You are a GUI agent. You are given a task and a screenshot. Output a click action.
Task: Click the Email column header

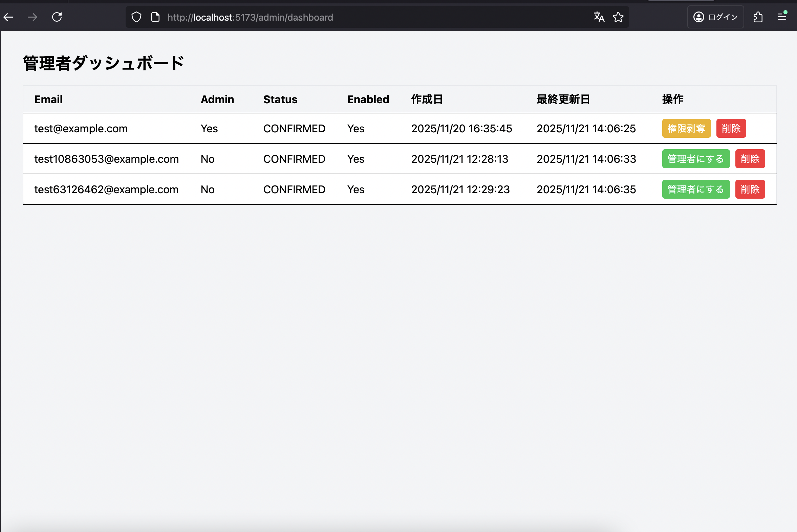tap(48, 99)
